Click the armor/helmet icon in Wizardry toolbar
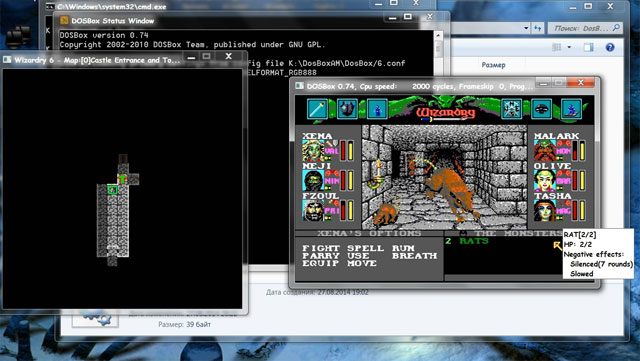This screenshot has width=640, height=361. coord(347,109)
